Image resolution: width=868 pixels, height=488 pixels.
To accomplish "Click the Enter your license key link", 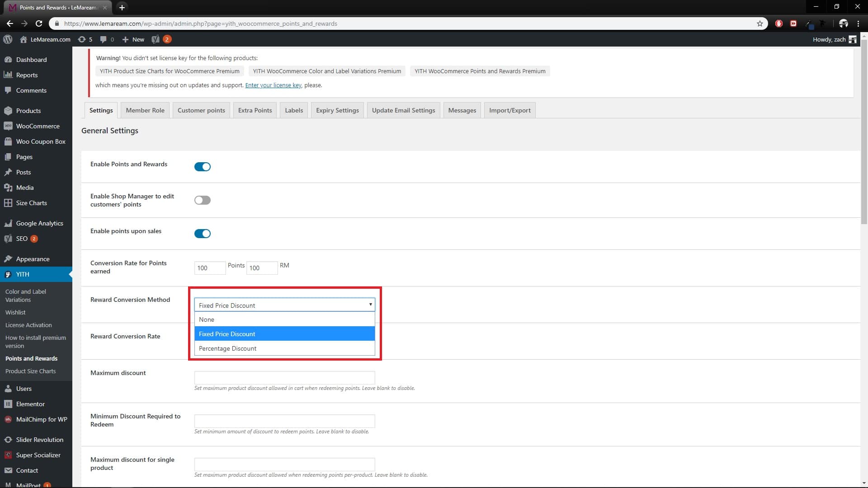I will [273, 85].
